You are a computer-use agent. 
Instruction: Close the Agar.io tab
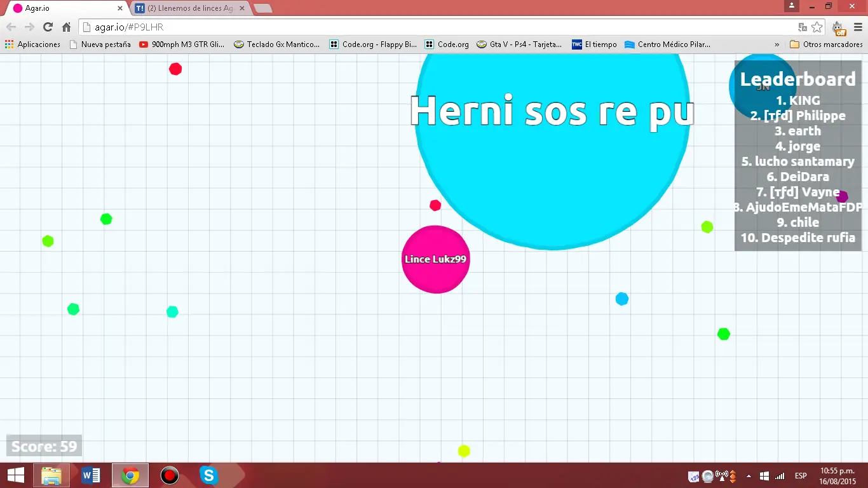pyautogui.click(x=120, y=8)
